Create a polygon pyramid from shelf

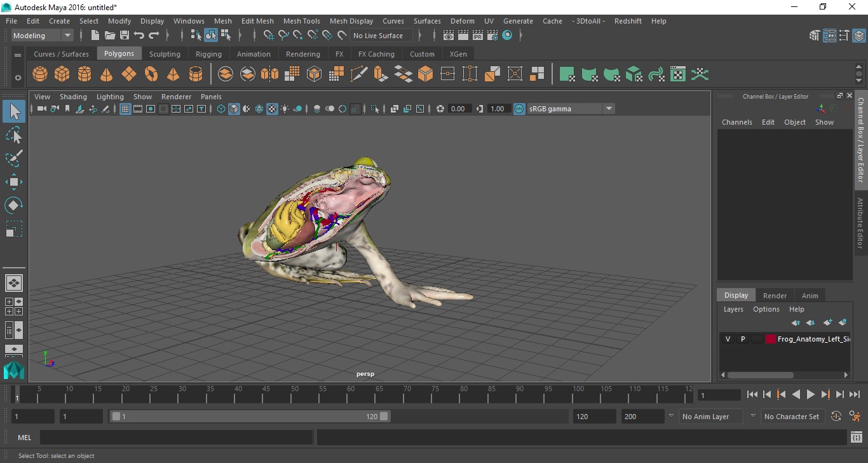pos(173,74)
